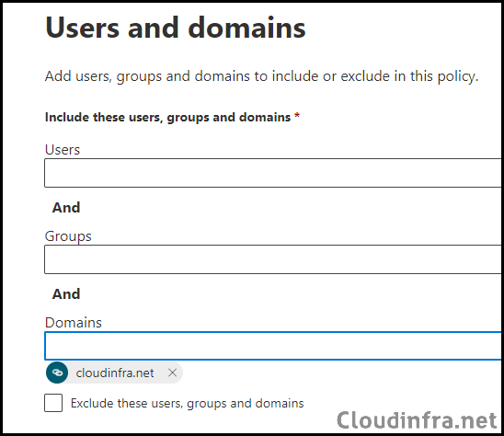The image size is (504, 436).
Task: Remove the cloudinfra.net domain chip
Action: pos(172,373)
